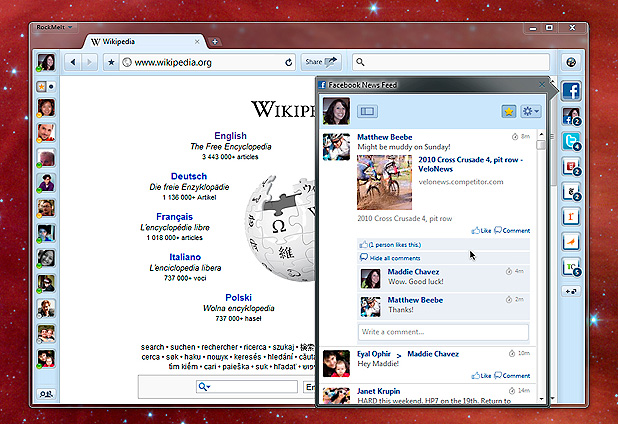Image resolution: width=618 pixels, height=424 pixels.
Task: Click the add feed button in right edge
Action: (x=572, y=291)
